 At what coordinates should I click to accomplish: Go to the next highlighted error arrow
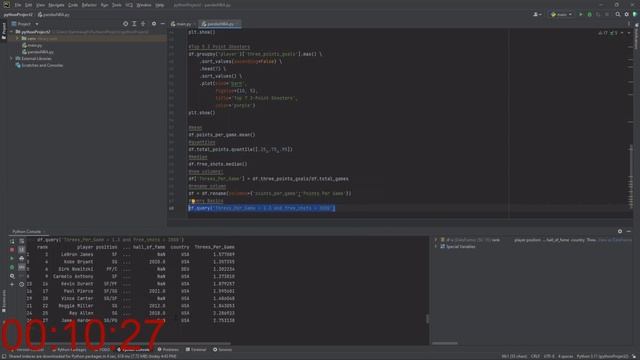629,33
